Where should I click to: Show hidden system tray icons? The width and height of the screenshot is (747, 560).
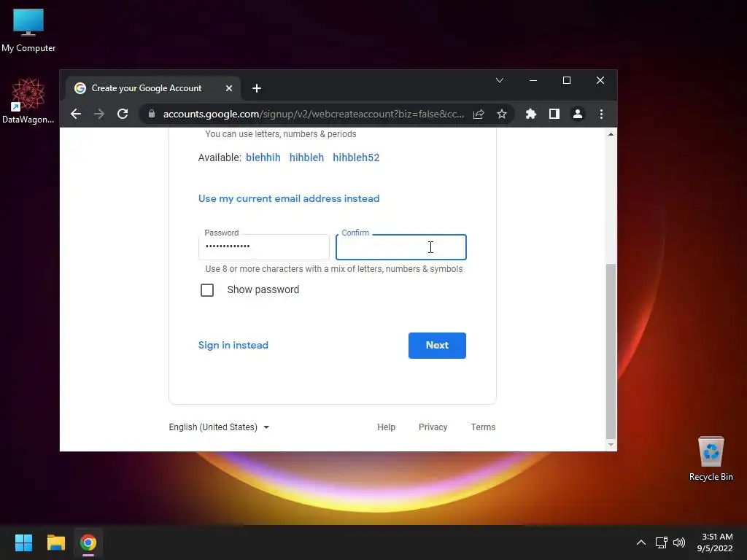click(x=641, y=542)
